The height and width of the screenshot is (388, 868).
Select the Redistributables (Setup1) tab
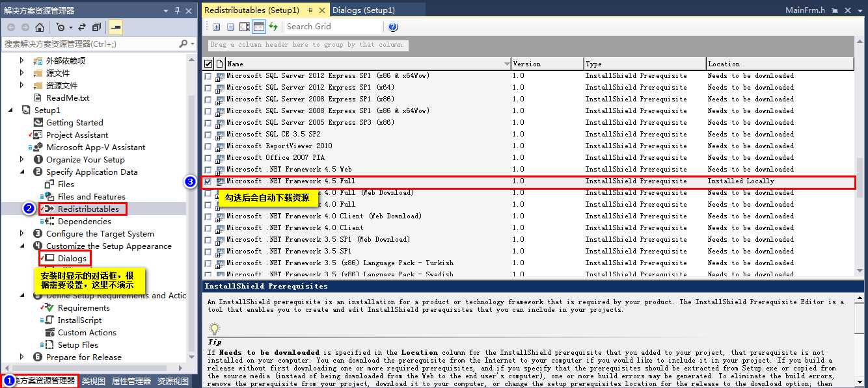coord(251,10)
